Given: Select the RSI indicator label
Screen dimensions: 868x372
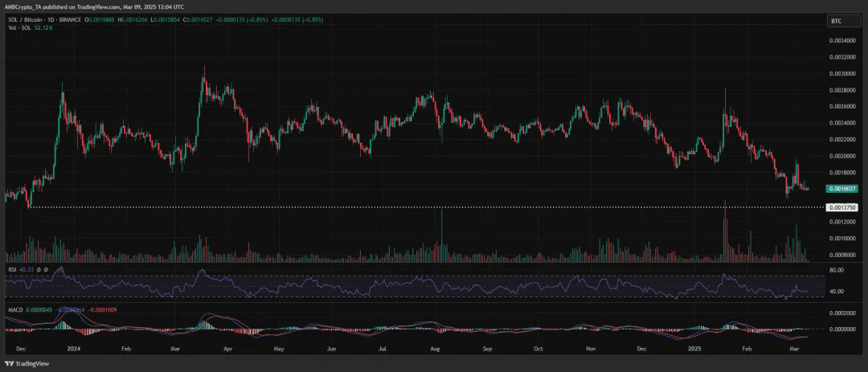Looking at the screenshot, I should pos(10,269).
